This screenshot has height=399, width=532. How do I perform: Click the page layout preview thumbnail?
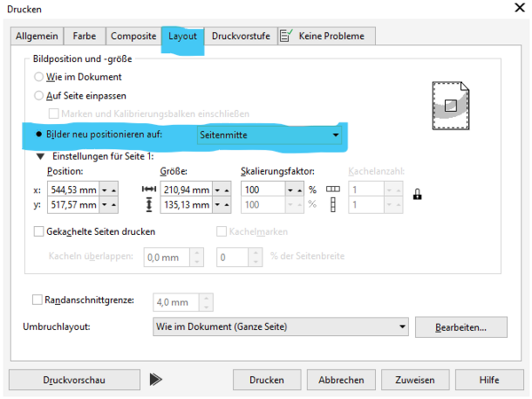pyautogui.click(x=450, y=105)
